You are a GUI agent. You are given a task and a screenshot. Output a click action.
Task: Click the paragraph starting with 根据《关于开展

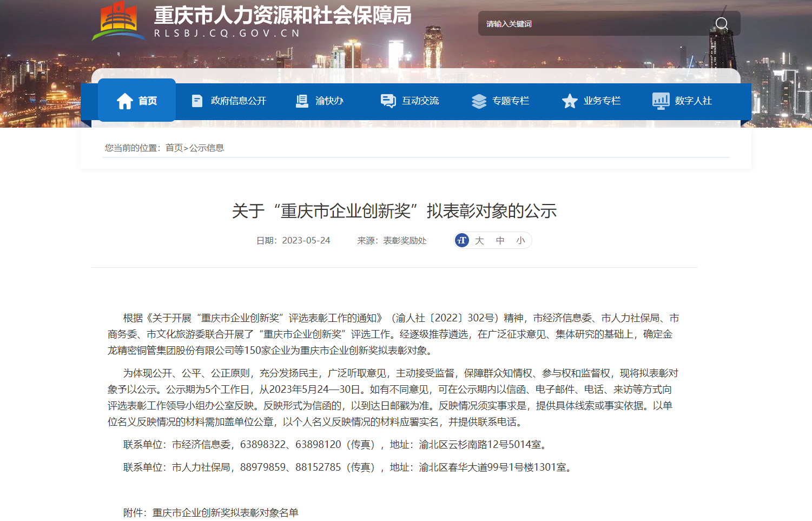(x=393, y=334)
